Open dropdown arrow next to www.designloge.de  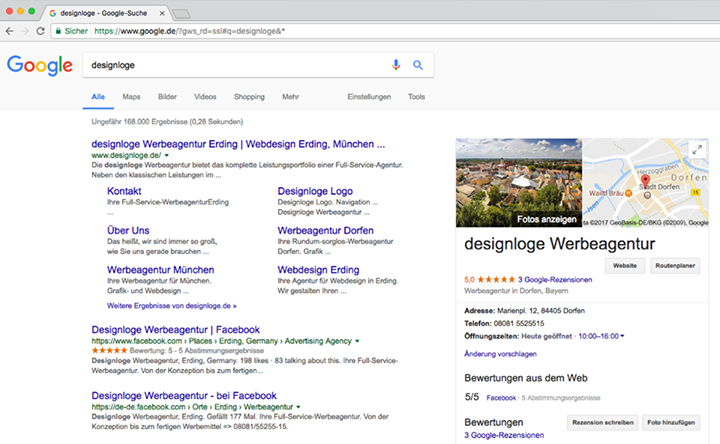167,156
